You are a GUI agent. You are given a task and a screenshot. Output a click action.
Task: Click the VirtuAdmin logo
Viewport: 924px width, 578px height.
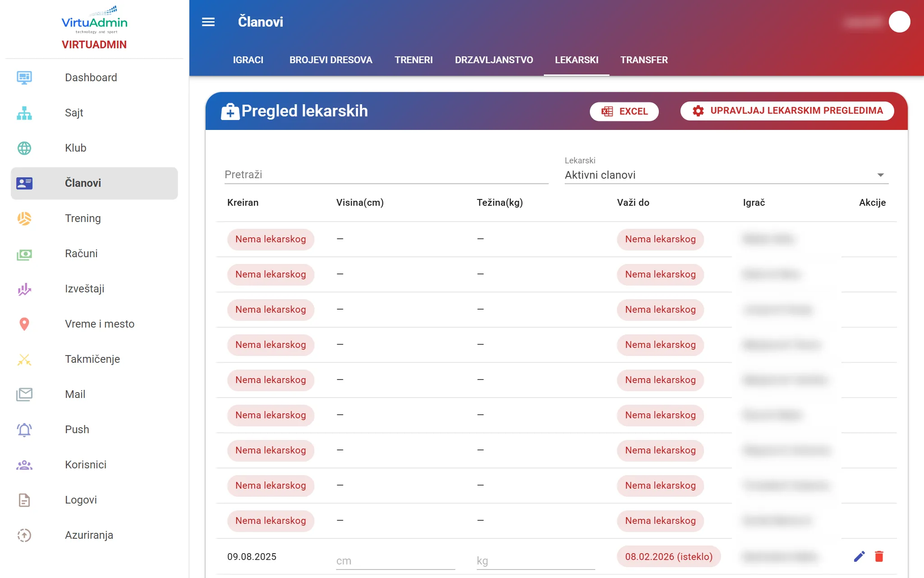pyautogui.click(x=94, y=19)
